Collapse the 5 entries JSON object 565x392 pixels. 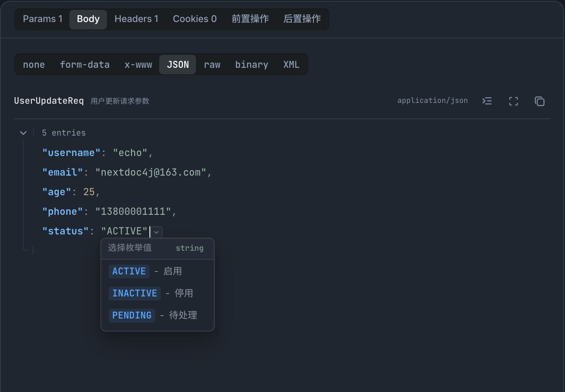23,133
